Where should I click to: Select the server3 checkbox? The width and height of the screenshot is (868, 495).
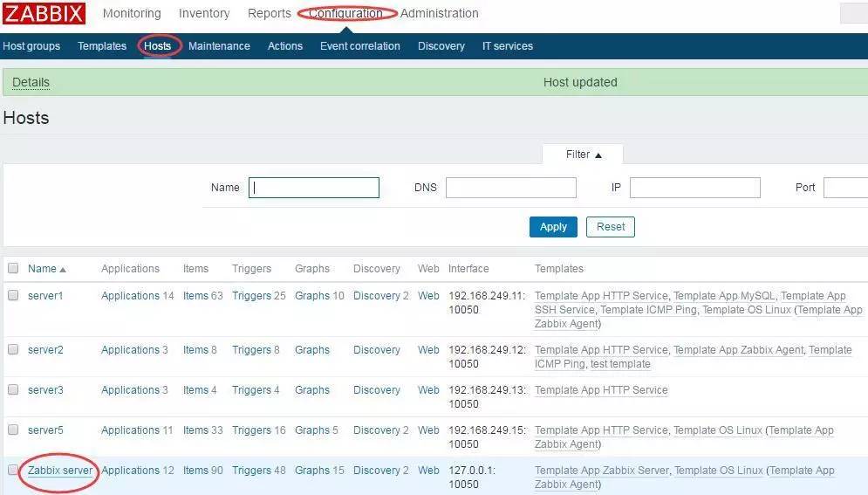pyautogui.click(x=13, y=390)
